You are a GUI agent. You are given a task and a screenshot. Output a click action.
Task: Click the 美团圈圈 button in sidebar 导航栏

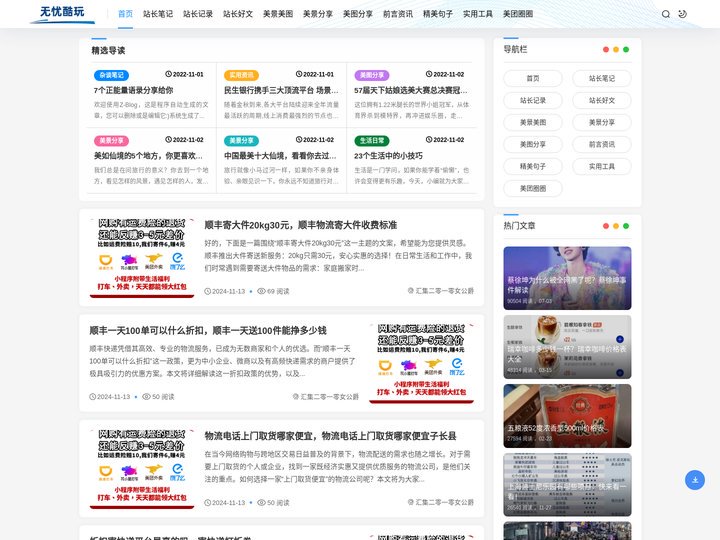click(x=533, y=189)
